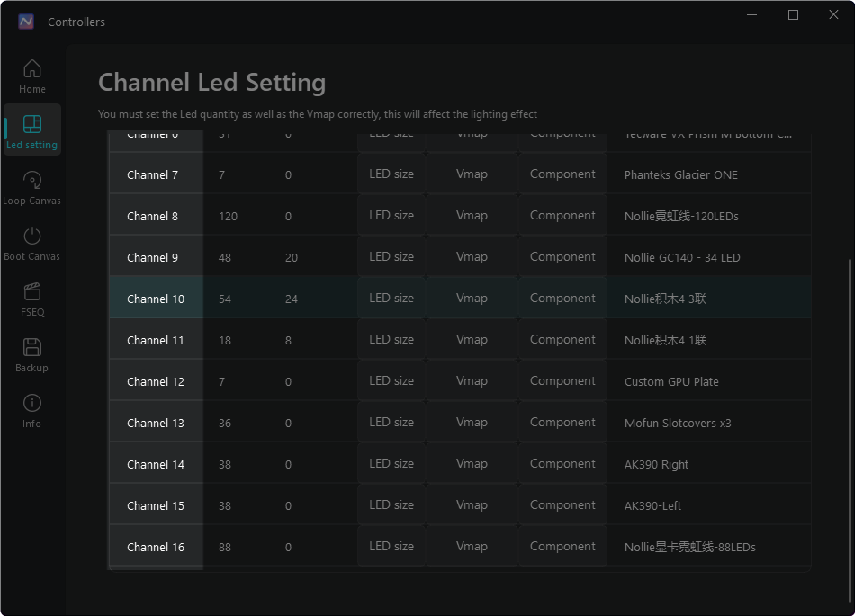The height and width of the screenshot is (616, 855).
Task: Click AK390 Right component name
Action: tap(656, 465)
